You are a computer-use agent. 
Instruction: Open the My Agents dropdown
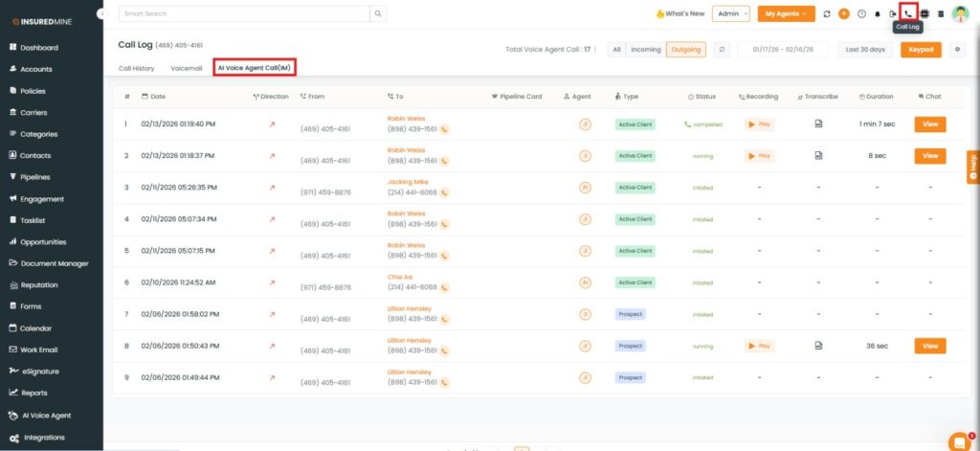click(x=786, y=13)
